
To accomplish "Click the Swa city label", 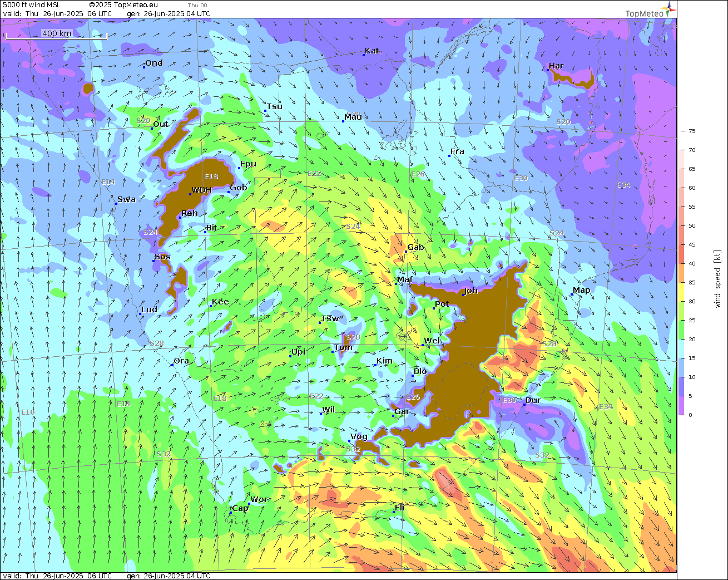I will [126, 199].
